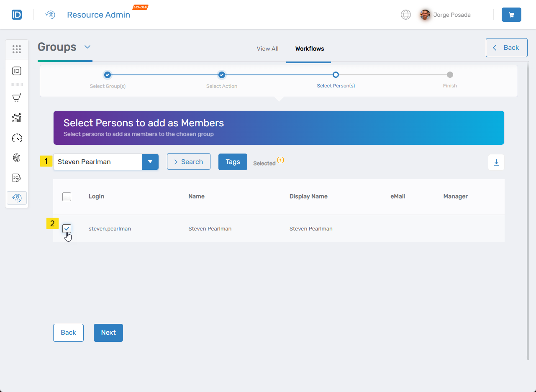This screenshot has width=536, height=392.
Task: Click the Selected count badge
Action: 280,160
